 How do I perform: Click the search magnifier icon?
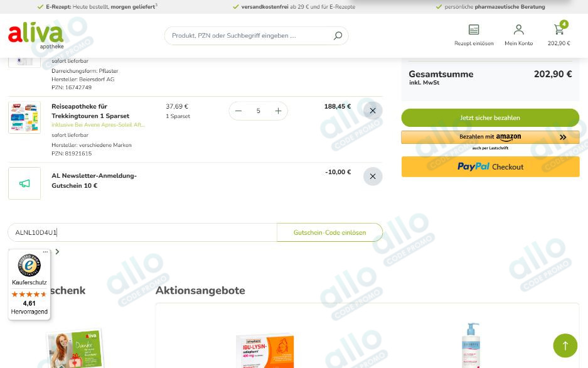tap(338, 36)
